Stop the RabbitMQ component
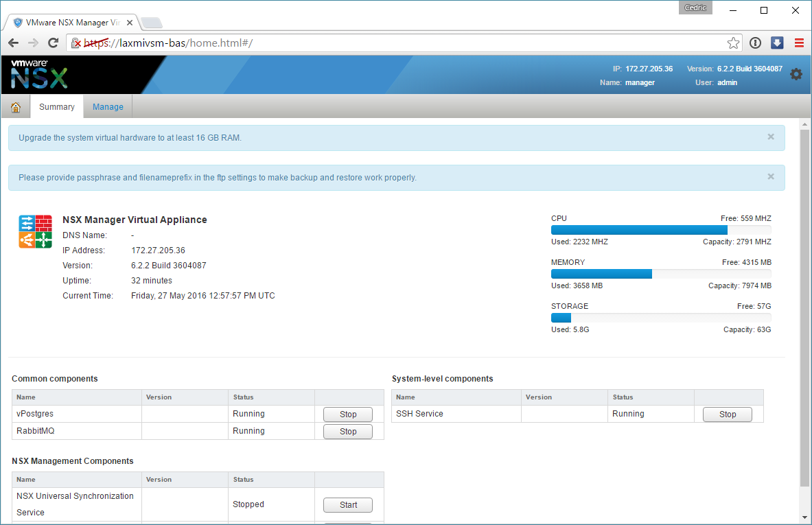Viewport: 812px width, 525px height. (x=348, y=431)
